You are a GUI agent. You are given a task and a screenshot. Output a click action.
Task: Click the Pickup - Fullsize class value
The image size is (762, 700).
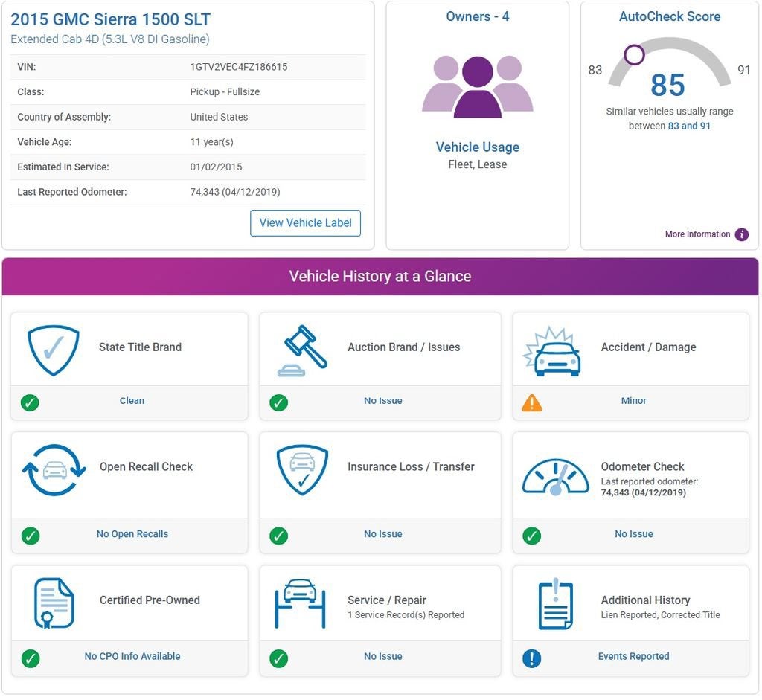click(225, 91)
